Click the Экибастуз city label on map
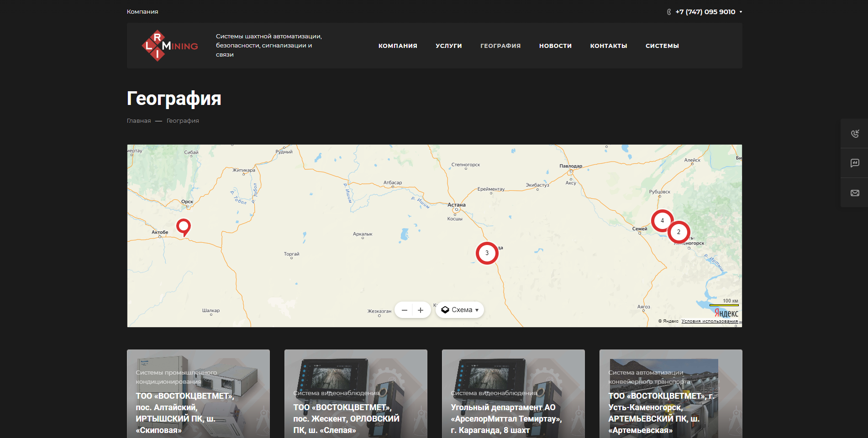Viewport: 868px width, 438px height. point(537,185)
